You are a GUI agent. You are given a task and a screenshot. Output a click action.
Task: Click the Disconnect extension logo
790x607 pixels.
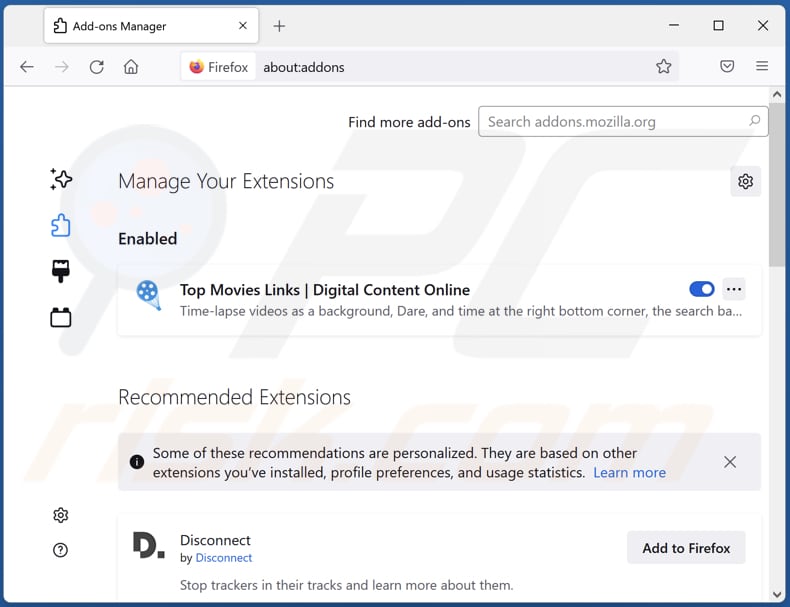point(149,545)
